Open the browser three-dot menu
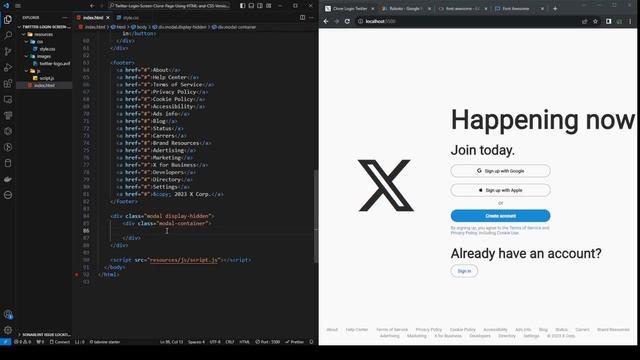Screen dimensions: 640x360 tap(630, 21)
